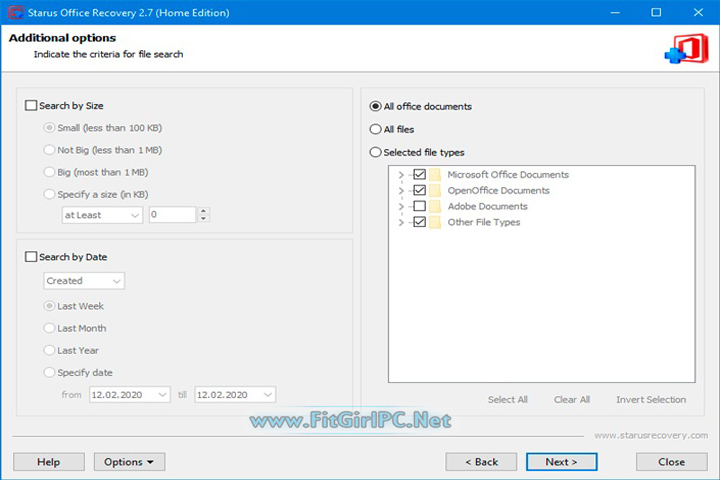Viewport: 720px width, 480px height.
Task: Click Invert Selection link
Action: pos(651,400)
